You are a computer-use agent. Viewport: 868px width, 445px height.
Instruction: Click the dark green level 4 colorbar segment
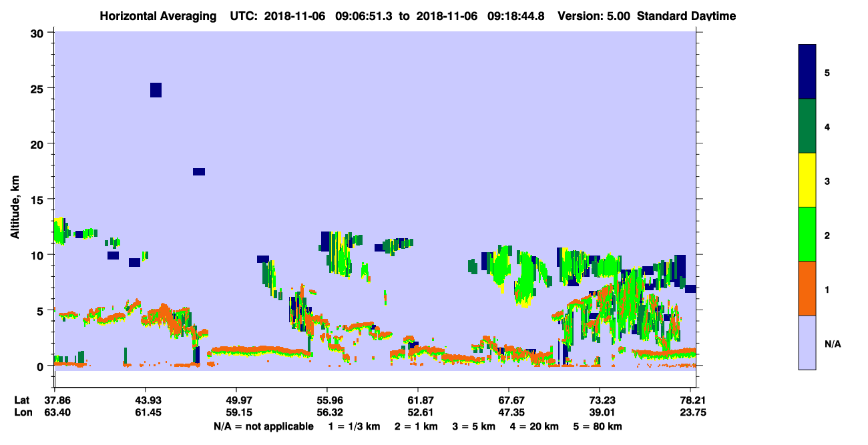807,126
